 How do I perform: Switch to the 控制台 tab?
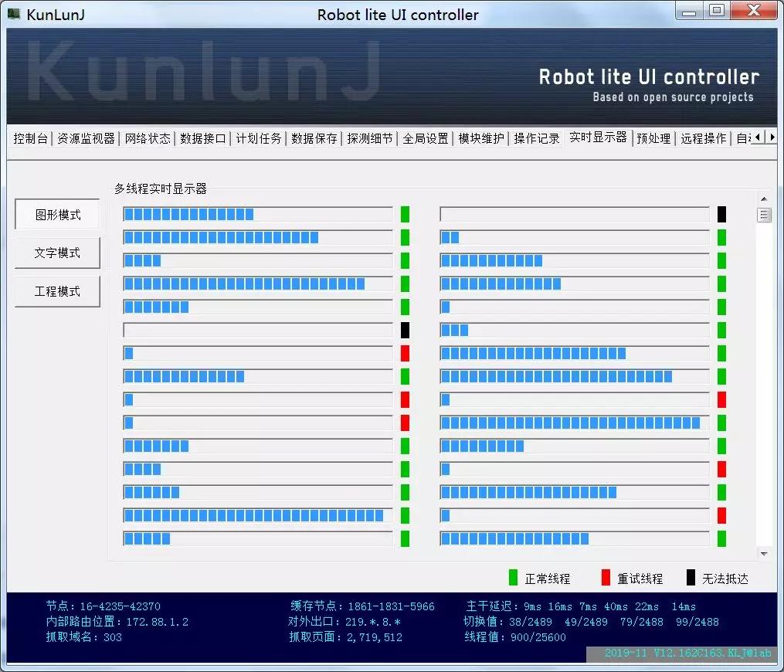(x=30, y=139)
